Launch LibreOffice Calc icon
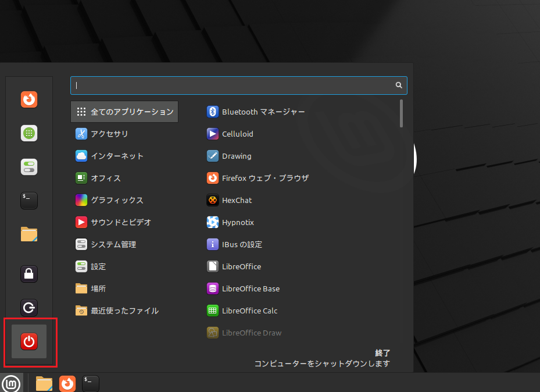Screen dimensions: 540x392 coord(213,311)
